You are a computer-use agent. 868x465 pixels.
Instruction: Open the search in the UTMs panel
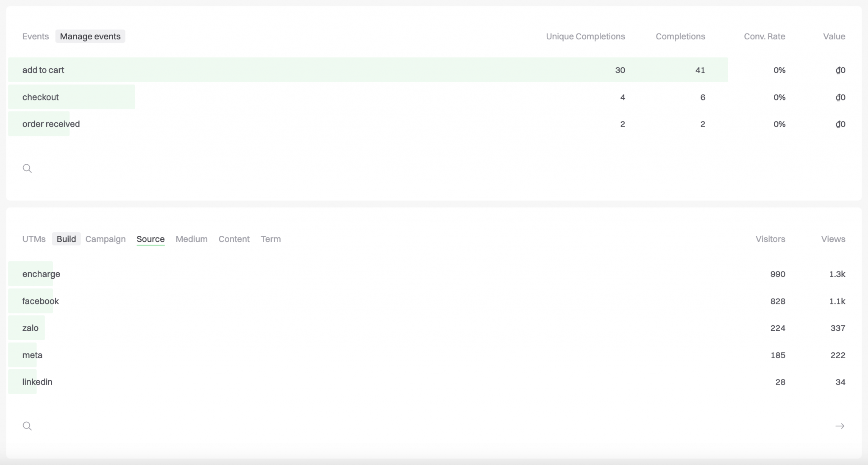pyautogui.click(x=27, y=426)
